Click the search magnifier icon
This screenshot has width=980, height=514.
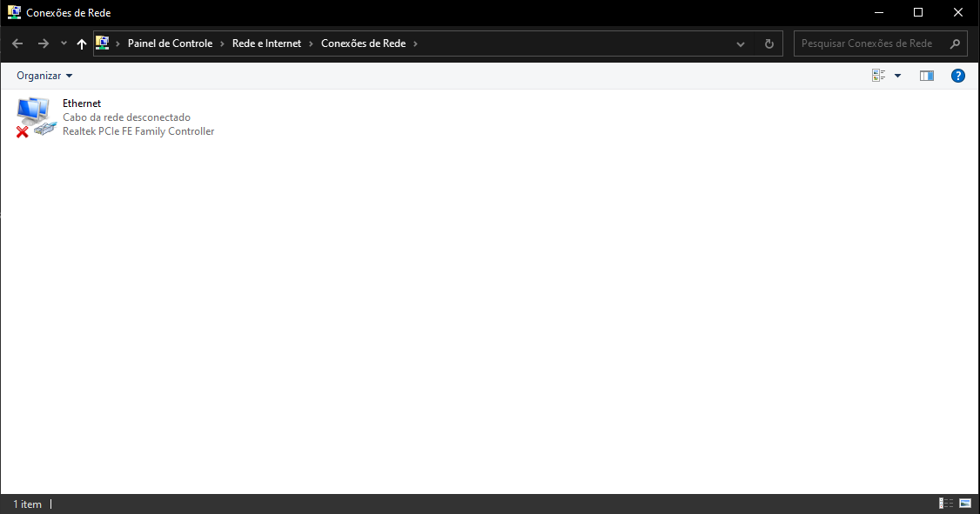955,43
